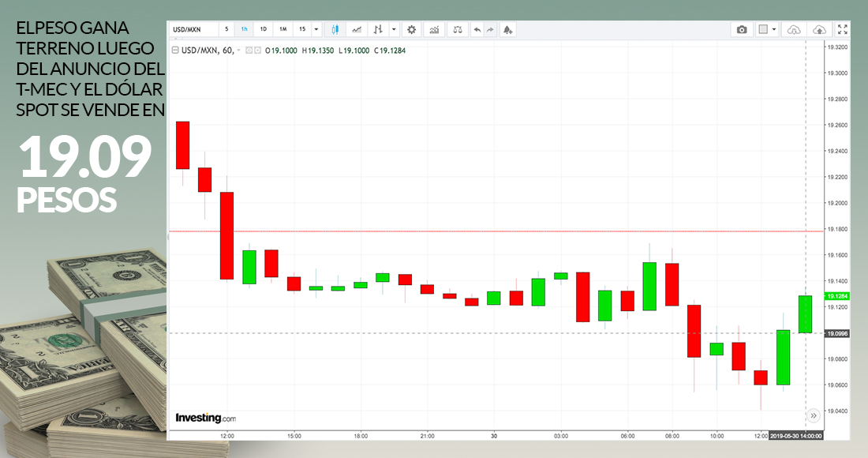
Task: Select the candlestick chart type icon
Action: coord(335,29)
